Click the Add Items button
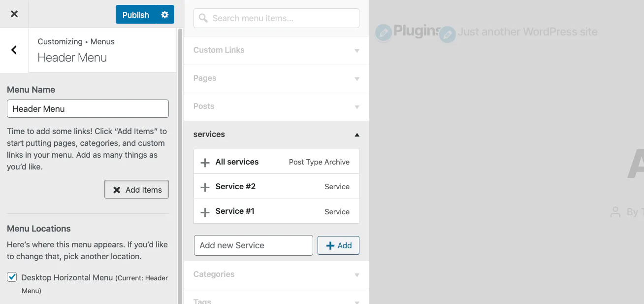Viewport: 644px width, 304px height. [x=136, y=190]
